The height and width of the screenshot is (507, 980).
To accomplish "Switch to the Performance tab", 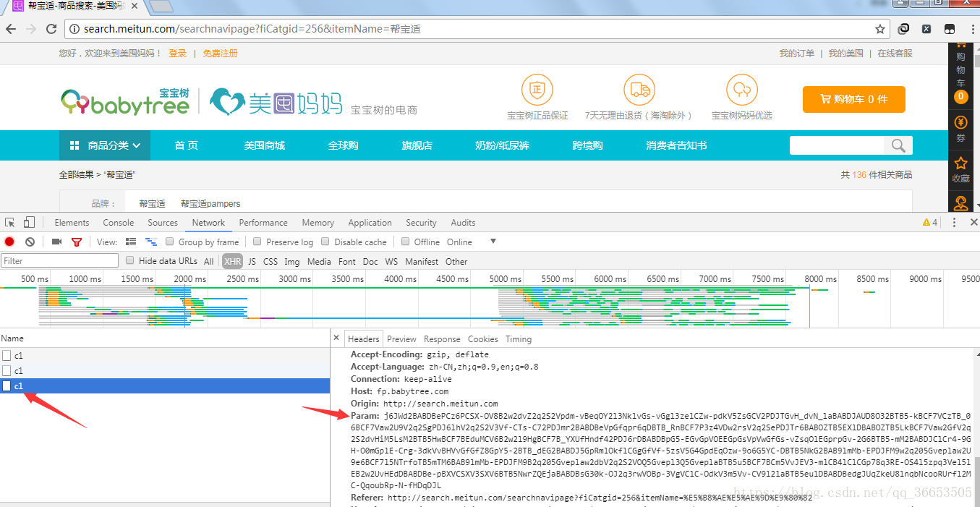I will pos(263,222).
